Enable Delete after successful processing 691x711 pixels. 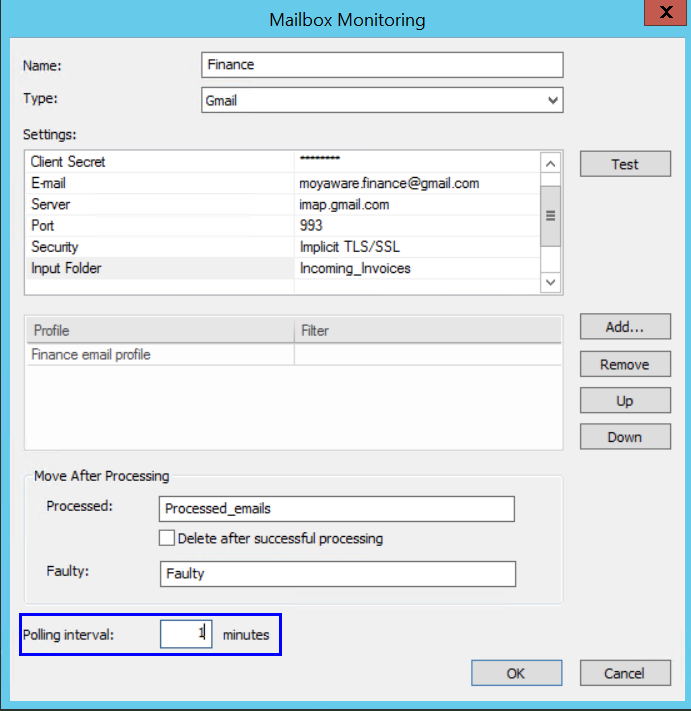(x=168, y=538)
